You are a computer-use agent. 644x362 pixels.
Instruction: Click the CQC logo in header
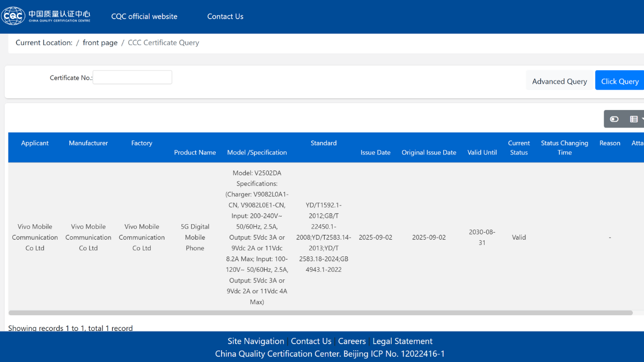[46, 16]
